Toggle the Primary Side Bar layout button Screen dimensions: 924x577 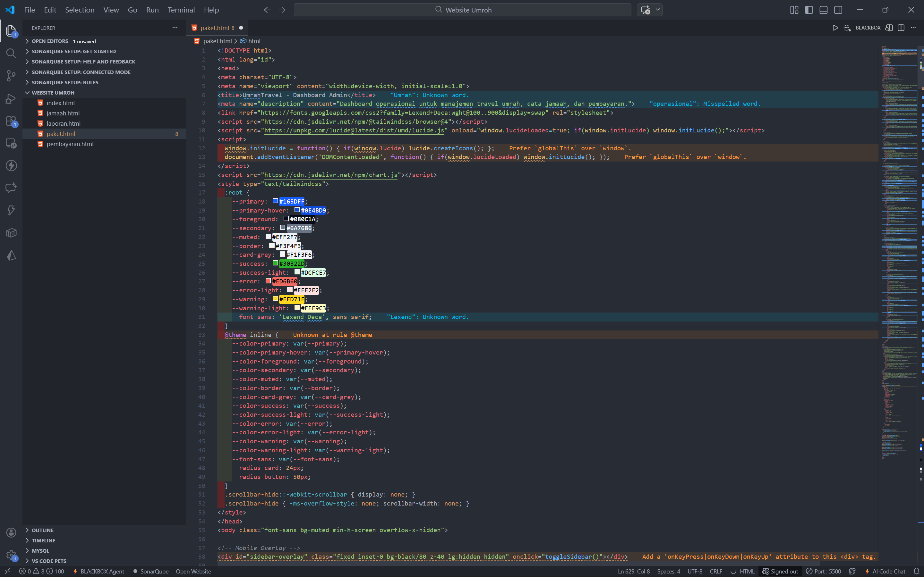[x=809, y=10]
